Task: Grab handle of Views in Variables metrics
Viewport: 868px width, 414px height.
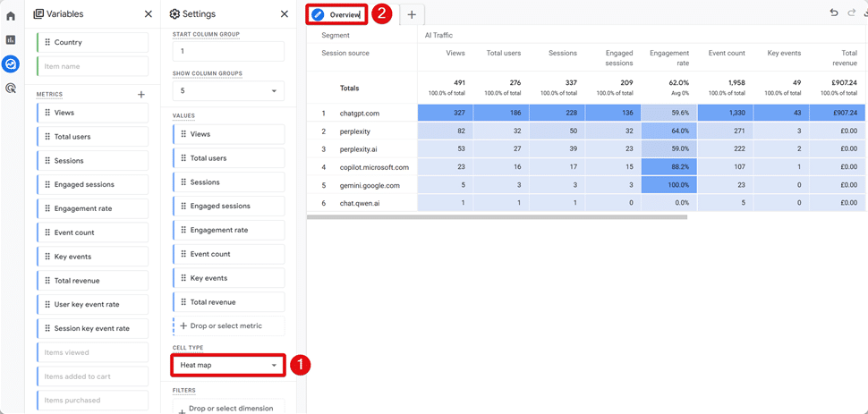Action: point(47,113)
